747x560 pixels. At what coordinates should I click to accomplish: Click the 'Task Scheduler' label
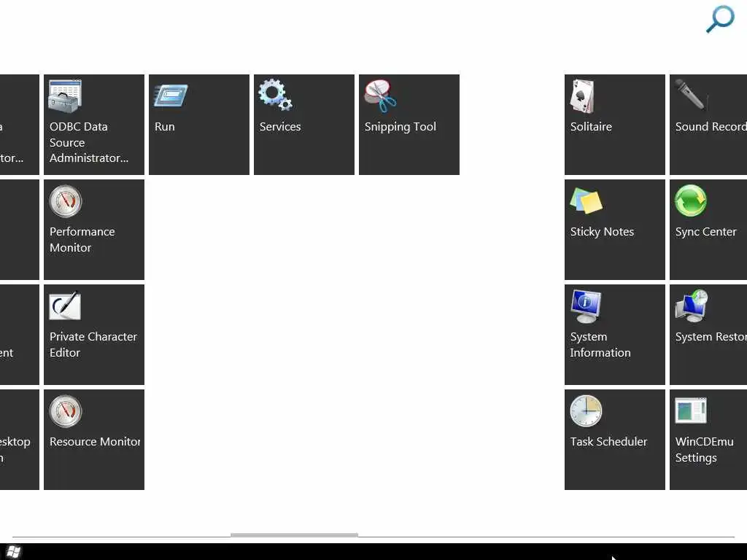coord(608,441)
